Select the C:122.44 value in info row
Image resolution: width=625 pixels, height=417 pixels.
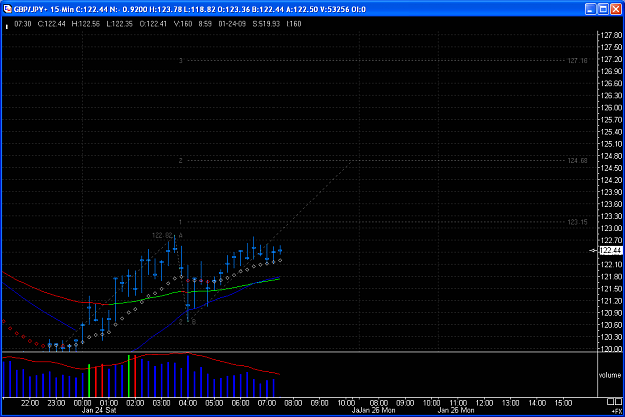[x=51, y=24]
